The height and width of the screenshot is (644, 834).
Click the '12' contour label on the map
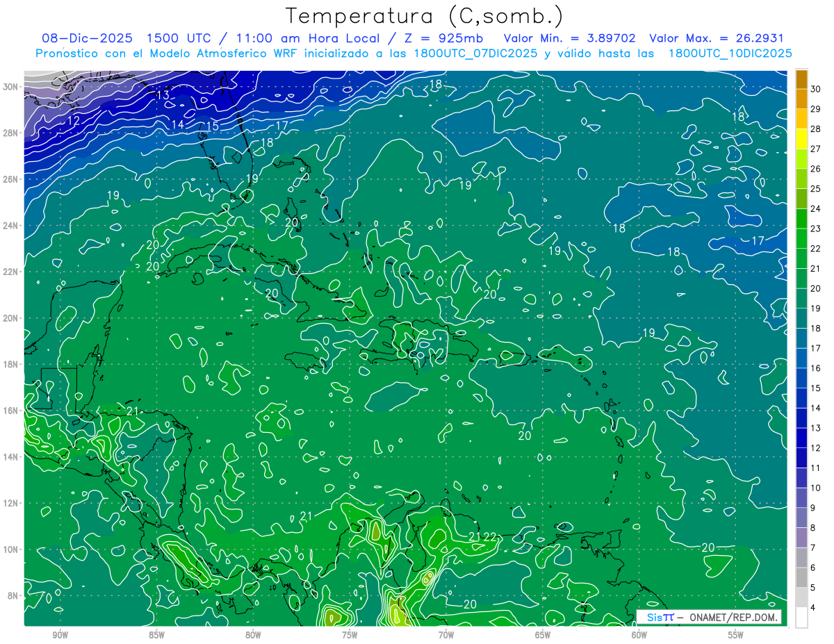coord(74,121)
